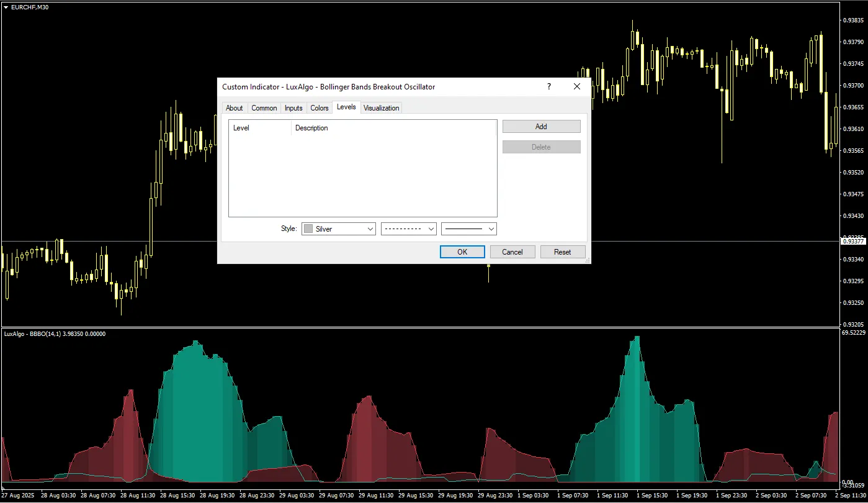The width and height of the screenshot is (868, 503).
Task: Select the About tab
Action: click(x=234, y=107)
